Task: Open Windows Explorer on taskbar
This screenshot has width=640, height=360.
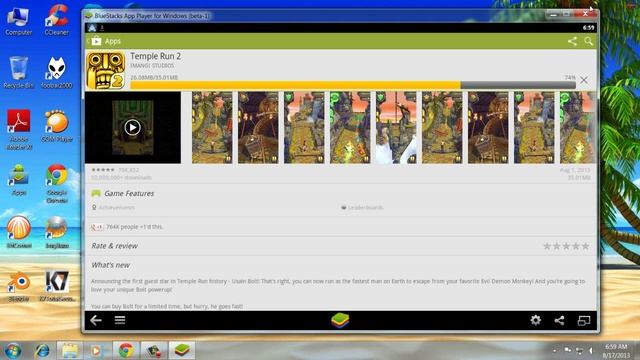Action: pos(70,351)
